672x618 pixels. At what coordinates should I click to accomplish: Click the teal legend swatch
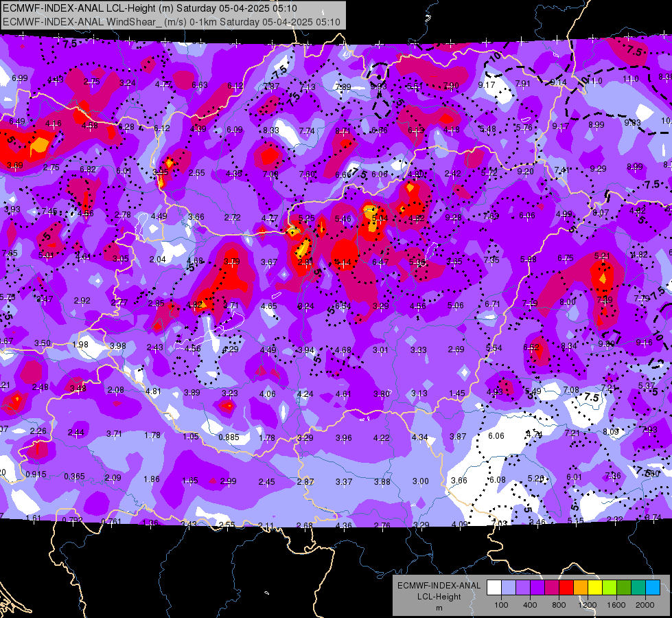(638, 588)
